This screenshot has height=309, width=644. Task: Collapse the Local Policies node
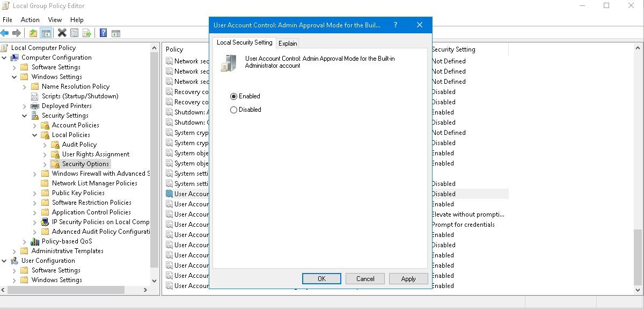35,135
